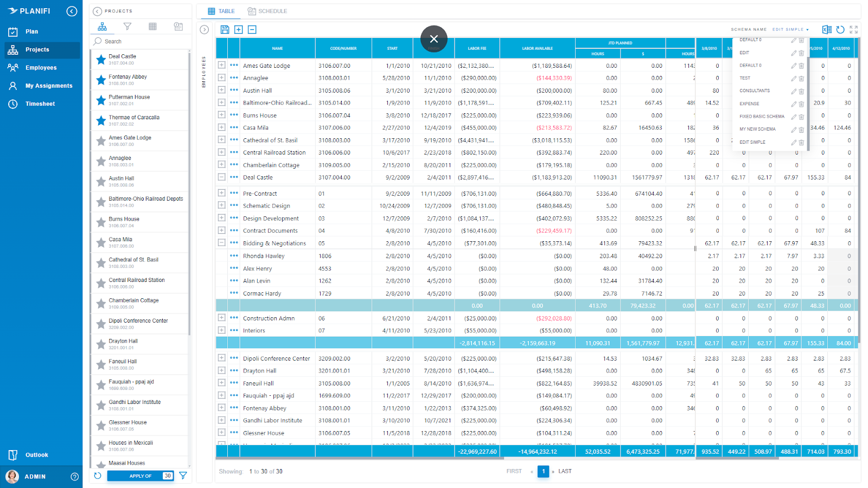
Task: Toggle fullscreen view of the table
Action: pyautogui.click(x=854, y=30)
